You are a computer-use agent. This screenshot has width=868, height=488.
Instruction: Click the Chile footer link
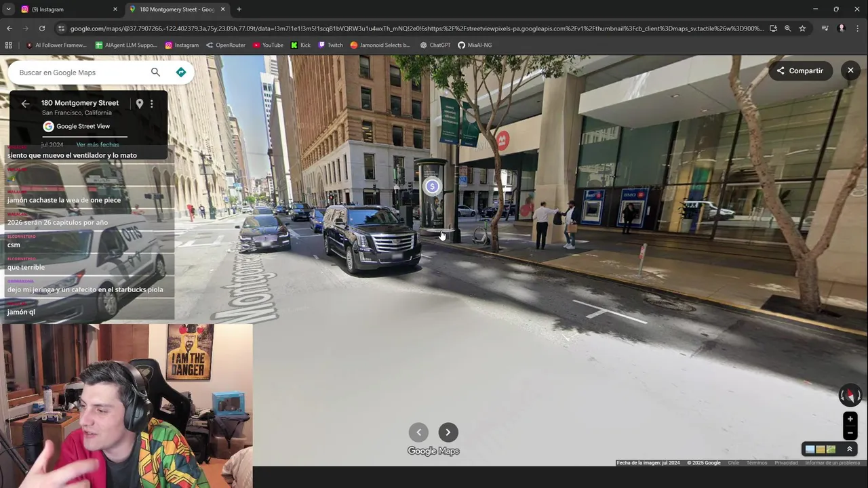click(x=733, y=463)
